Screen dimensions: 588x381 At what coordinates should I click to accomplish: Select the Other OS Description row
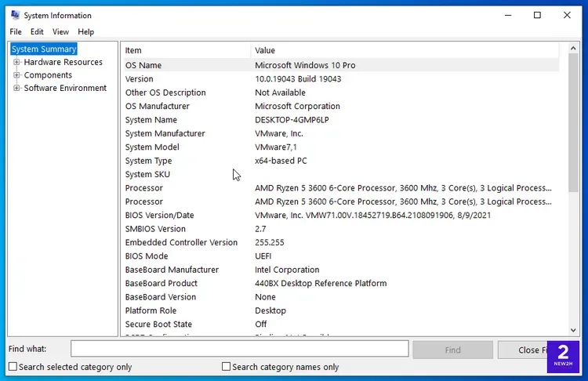[x=341, y=93]
